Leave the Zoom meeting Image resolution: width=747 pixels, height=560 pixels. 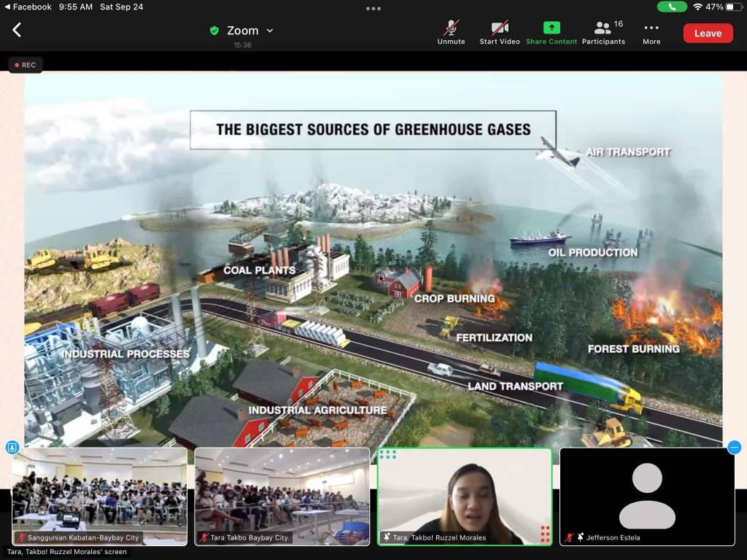(x=708, y=33)
